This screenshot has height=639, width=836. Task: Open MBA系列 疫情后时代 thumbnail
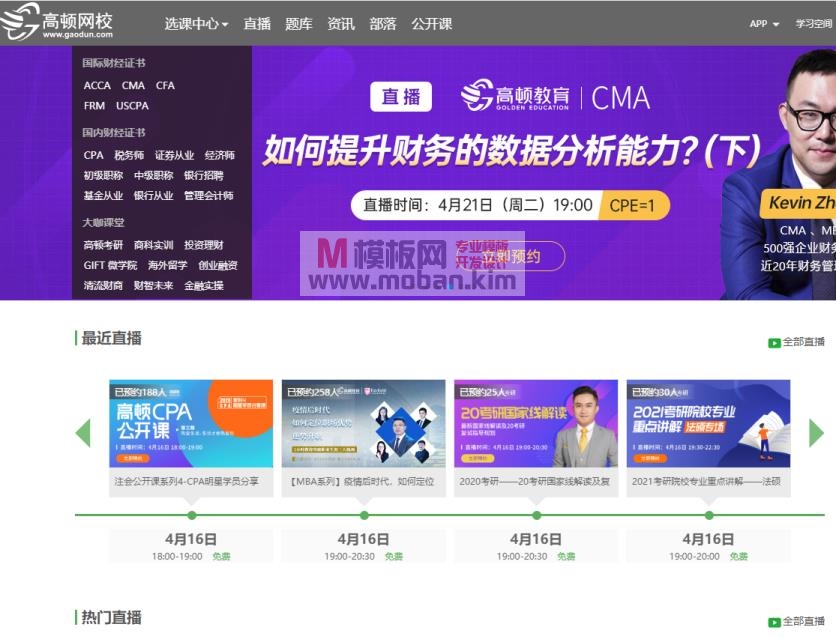[x=364, y=424]
